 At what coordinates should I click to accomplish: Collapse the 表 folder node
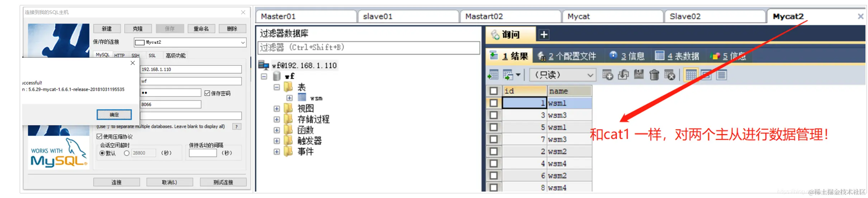coord(276,87)
